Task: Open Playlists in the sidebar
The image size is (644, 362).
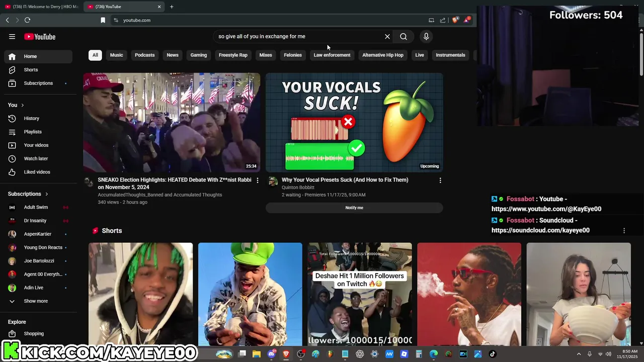Action: (x=38, y=132)
